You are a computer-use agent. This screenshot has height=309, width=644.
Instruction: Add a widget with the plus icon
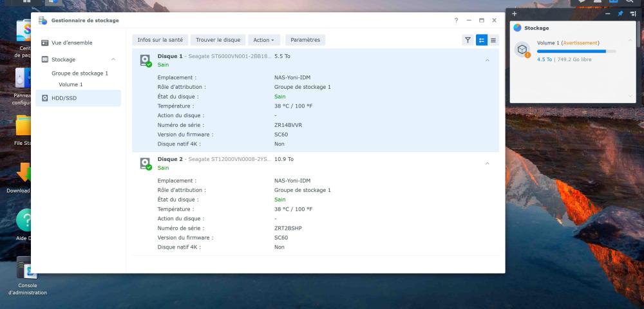(515, 14)
